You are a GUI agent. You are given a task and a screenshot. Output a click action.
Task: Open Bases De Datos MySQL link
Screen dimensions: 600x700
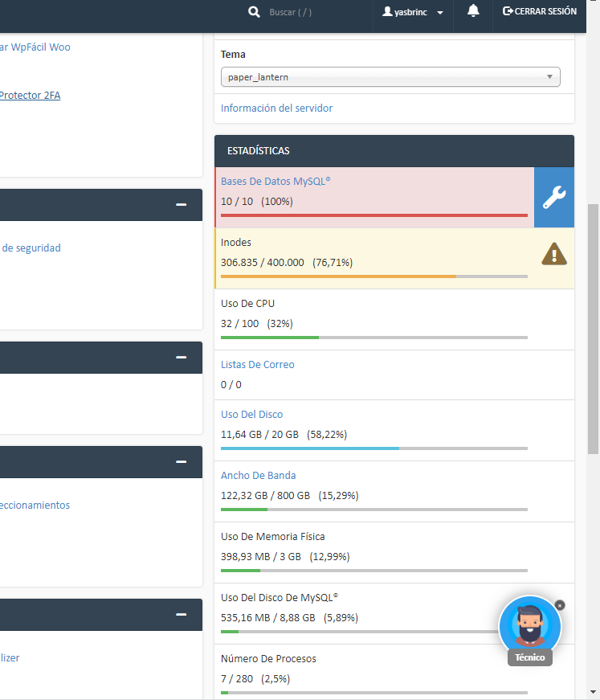click(x=276, y=182)
